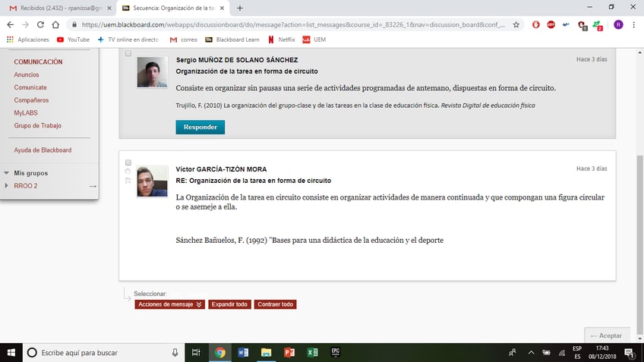This screenshot has height=362, width=644.
Task: Open the Blackboard Learn bookmark
Action: click(232, 39)
